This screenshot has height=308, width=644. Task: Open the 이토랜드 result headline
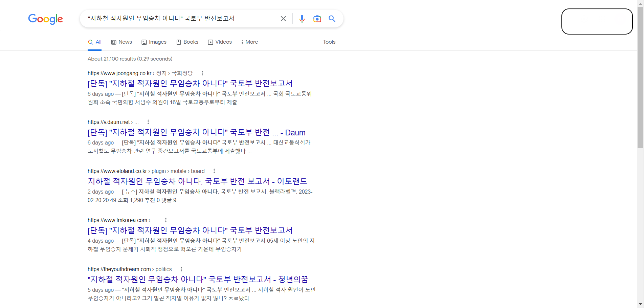(x=197, y=181)
